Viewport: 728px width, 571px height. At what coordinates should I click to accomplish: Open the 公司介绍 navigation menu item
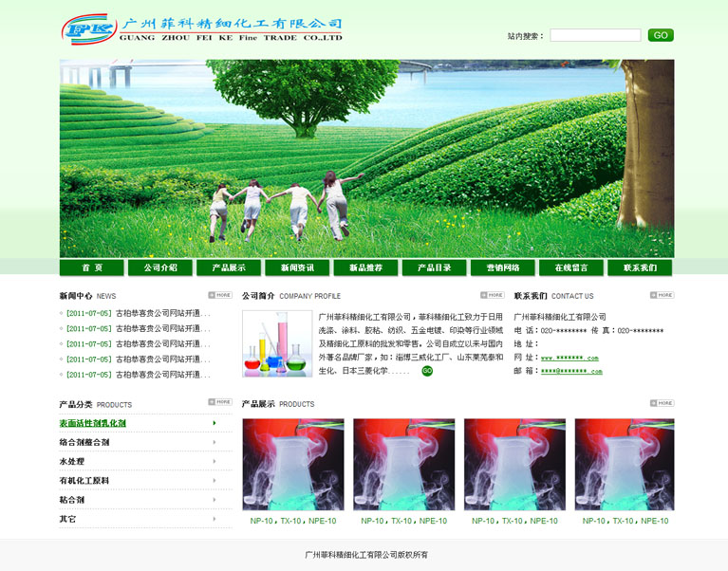click(160, 267)
